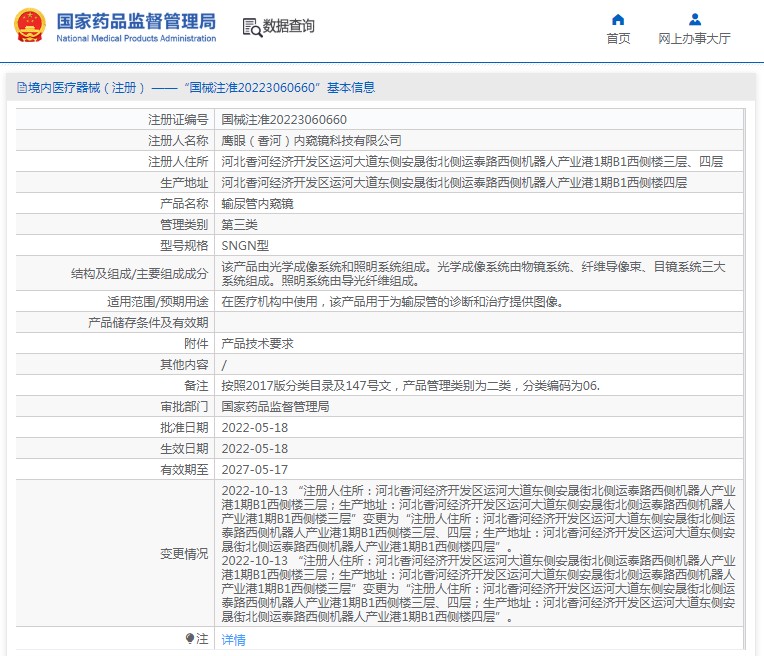The width and height of the screenshot is (764, 656).
Task: Click National Medical Products Administration English text
Action: (x=136, y=39)
